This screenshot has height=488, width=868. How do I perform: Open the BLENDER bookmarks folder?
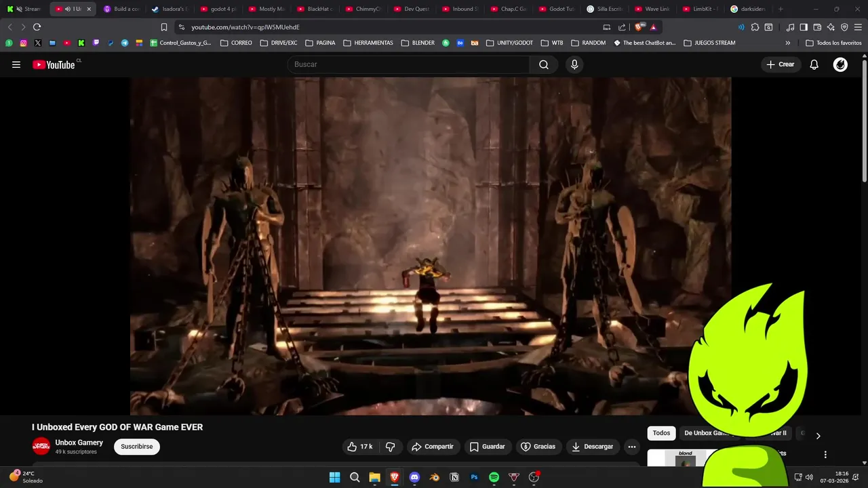pos(418,43)
